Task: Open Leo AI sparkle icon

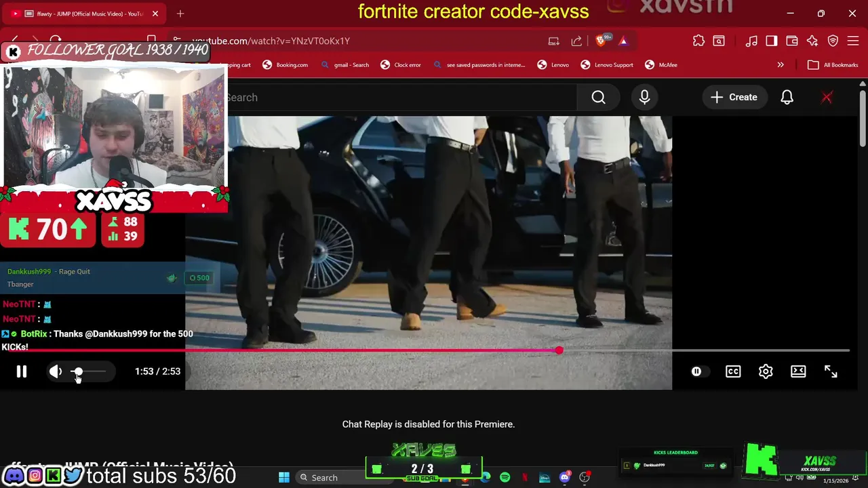Action: (x=812, y=41)
